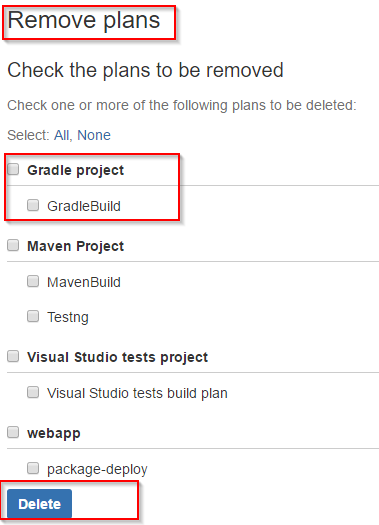Click the package-deploy label text
This screenshot has height=525, width=379.
[97, 469]
